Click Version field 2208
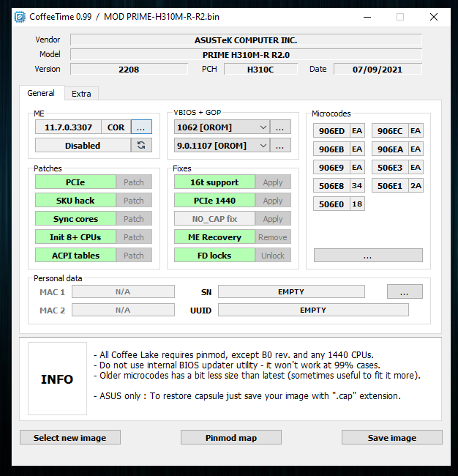Image resolution: width=458 pixels, height=476 pixels. click(129, 70)
